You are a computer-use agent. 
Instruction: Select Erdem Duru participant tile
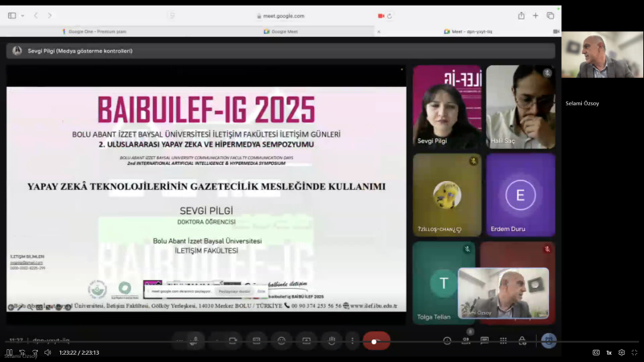[x=521, y=195]
